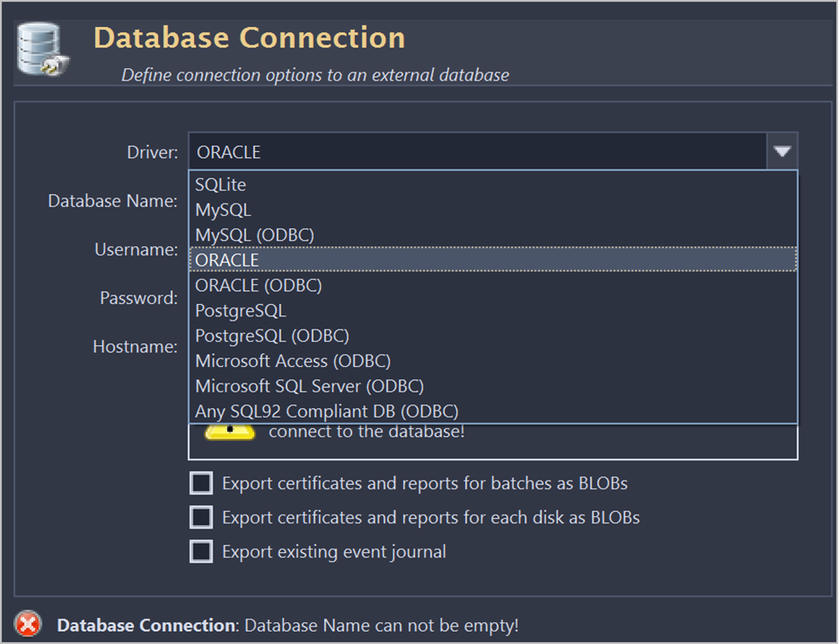
Task: Toggle Export existing event journal checkbox
Action: coord(202,551)
